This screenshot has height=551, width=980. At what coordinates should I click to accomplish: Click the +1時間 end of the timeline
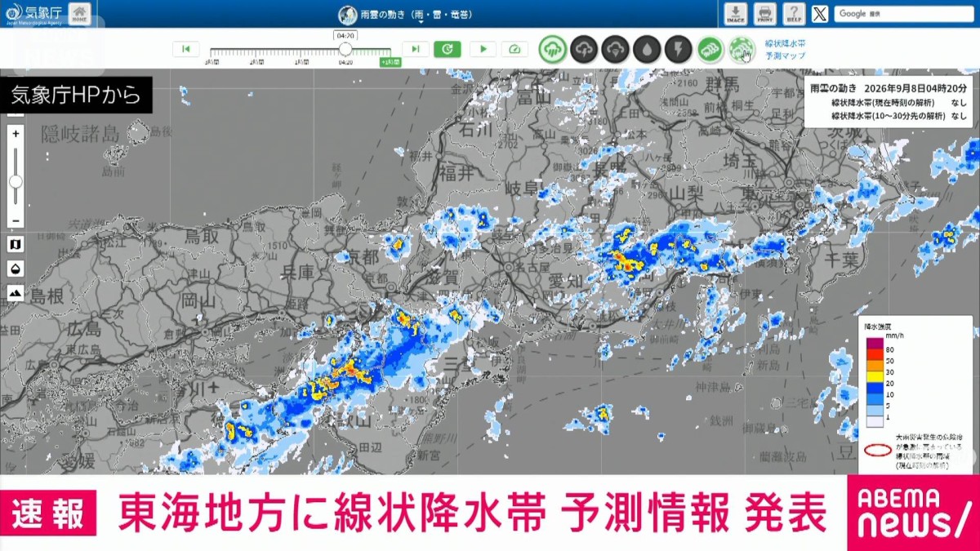(390, 62)
